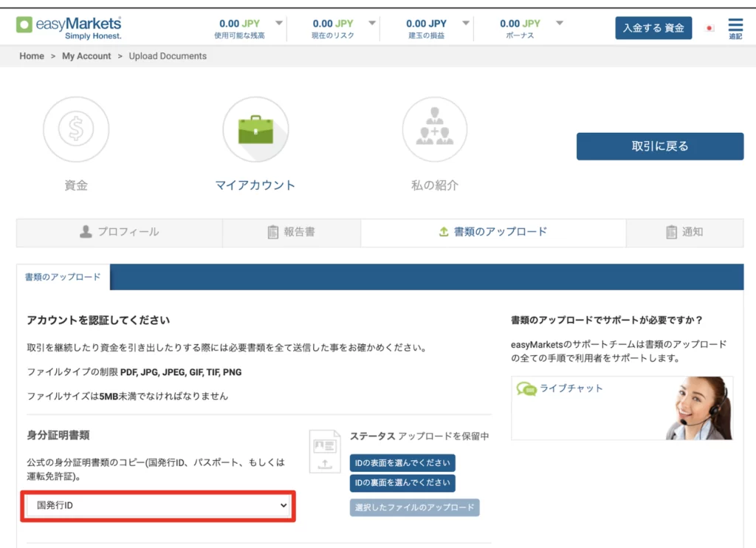Click the easyMarkets logo
This screenshot has width=756, height=548.
[x=69, y=27]
